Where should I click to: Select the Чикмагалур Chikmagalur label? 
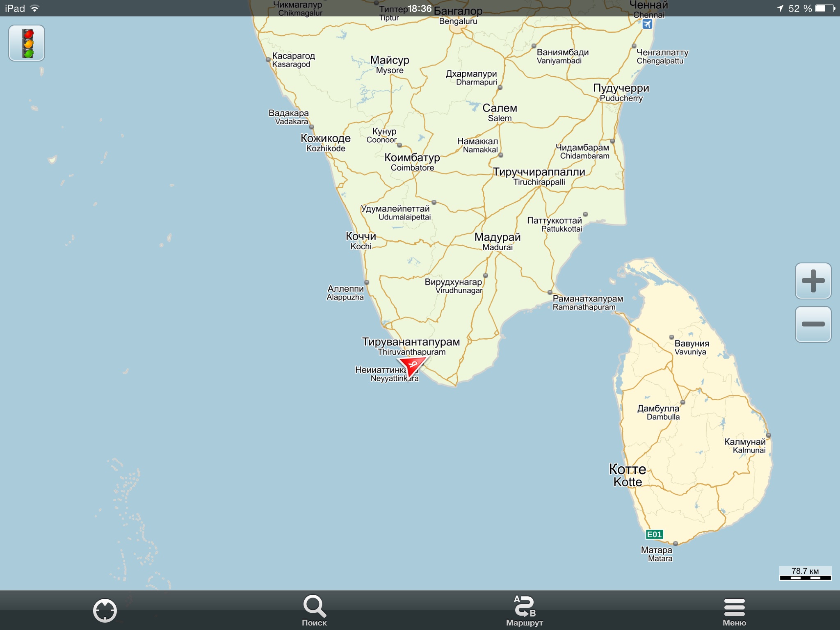[299, 8]
